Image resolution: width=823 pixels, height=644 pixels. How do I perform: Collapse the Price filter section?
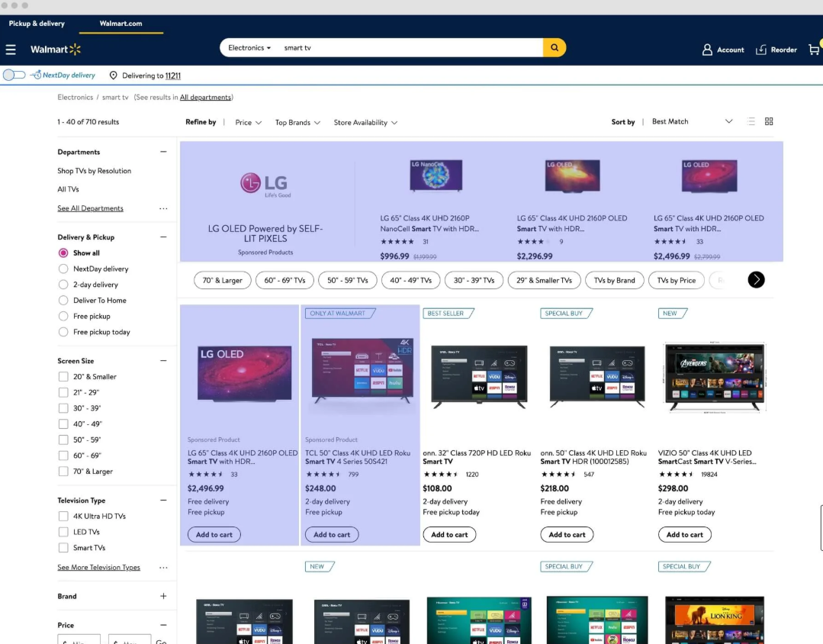(163, 625)
